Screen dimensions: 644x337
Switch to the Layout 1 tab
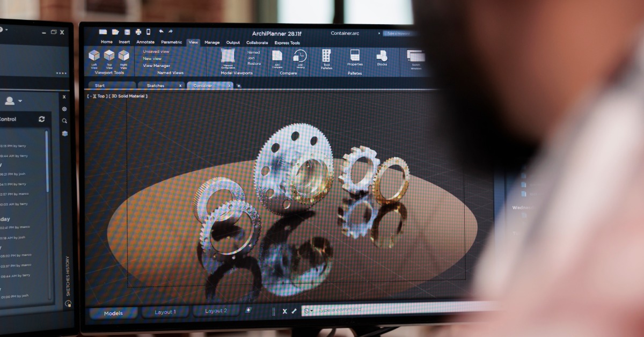[x=165, y=312]
